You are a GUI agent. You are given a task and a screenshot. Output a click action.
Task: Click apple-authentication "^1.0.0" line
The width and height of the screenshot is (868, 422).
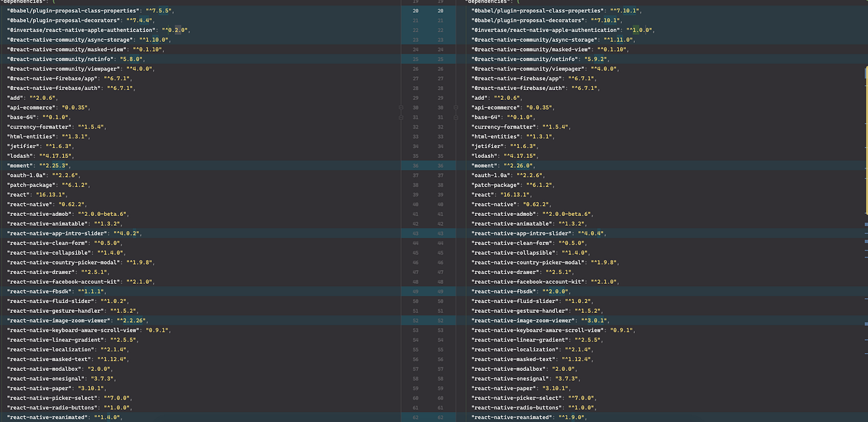[x=564, y=30]
